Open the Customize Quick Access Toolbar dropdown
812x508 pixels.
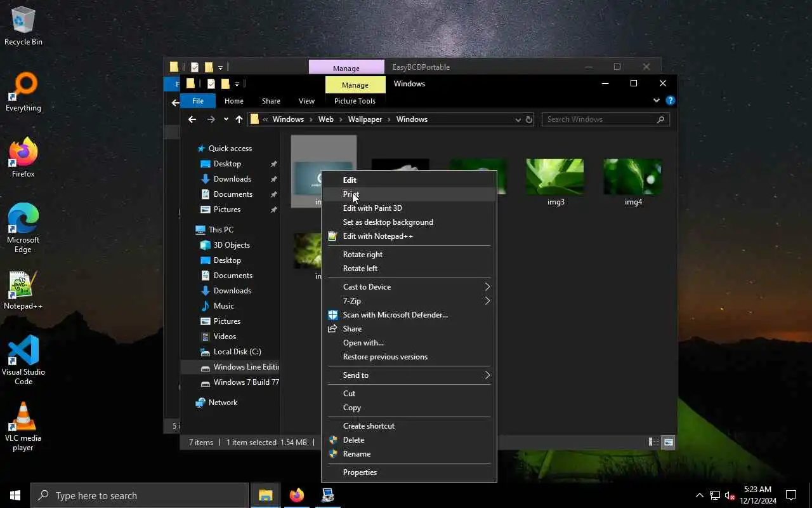(237, 84)
